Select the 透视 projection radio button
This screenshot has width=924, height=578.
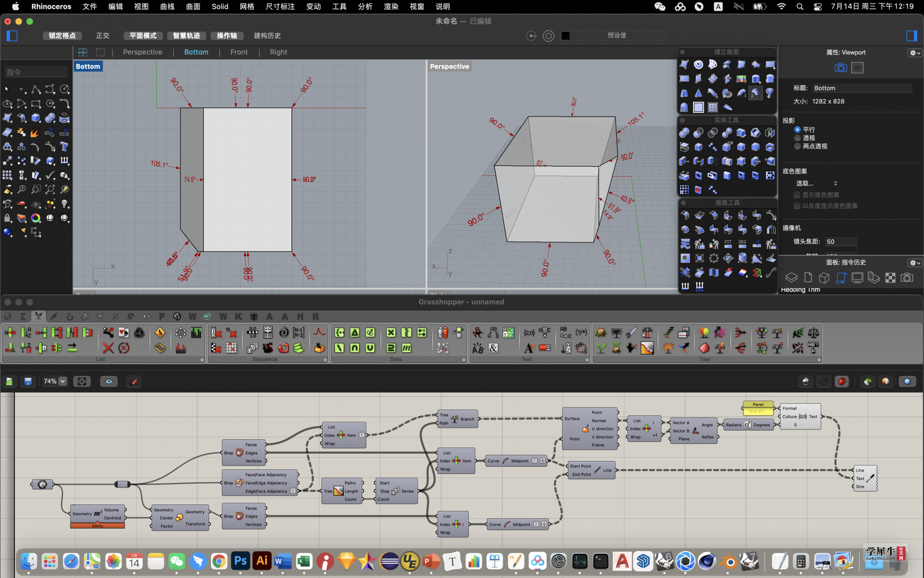tap(797, 138)
